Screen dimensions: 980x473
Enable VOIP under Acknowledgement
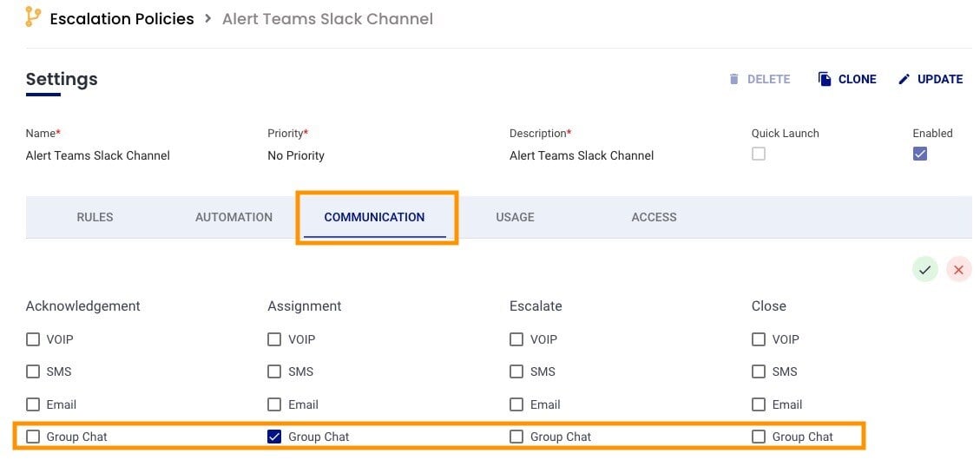coord(33,339)
